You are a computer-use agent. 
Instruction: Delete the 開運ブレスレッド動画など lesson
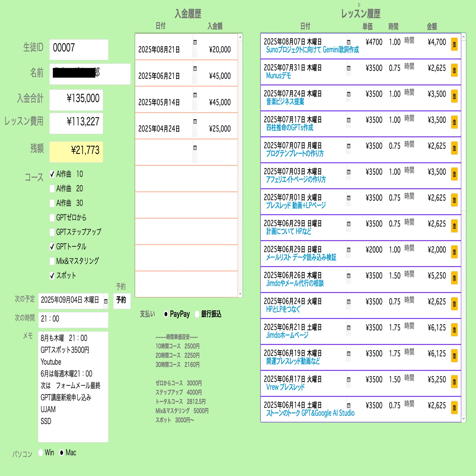454,356
